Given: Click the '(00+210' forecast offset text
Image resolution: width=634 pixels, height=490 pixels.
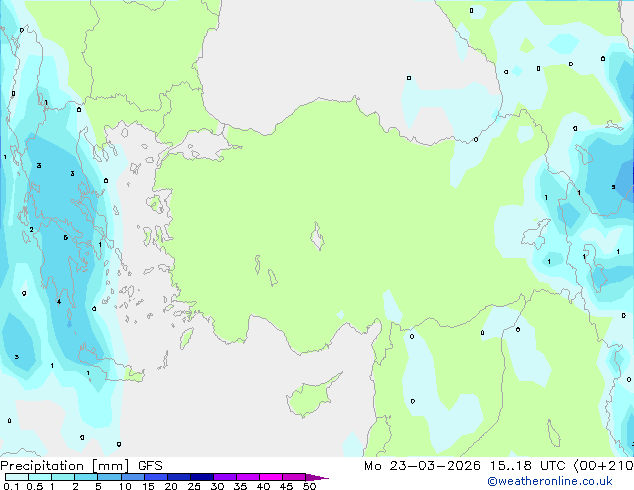Looking at the screenshot, I should click(x=604, y=466).
